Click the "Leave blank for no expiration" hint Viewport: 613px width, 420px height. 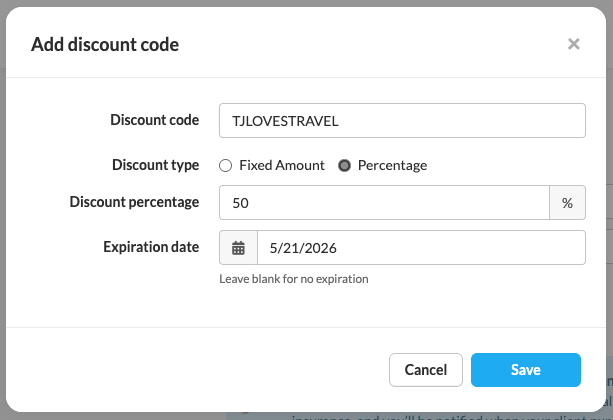tap(294, 279)
